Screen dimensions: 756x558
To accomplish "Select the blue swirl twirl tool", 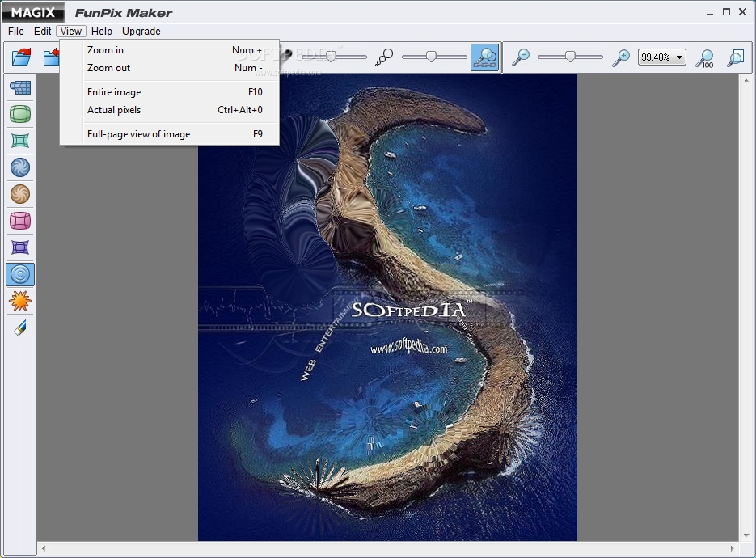I will point(20,167).
